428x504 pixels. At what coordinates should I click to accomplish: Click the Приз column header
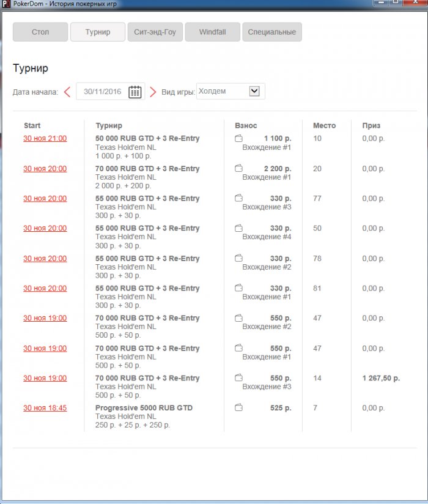[x=371, y=125]
